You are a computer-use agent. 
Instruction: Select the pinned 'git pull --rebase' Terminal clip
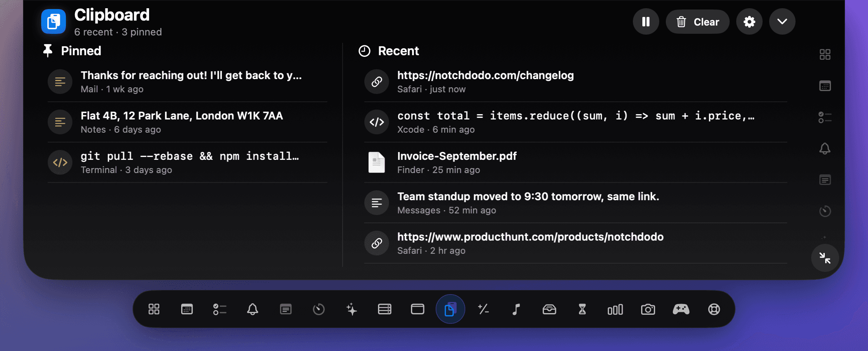pos(187,162)
